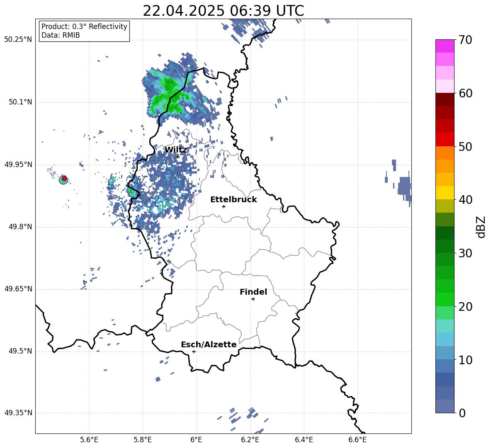Click the colorbar 60 tick value

click(466, 93)
